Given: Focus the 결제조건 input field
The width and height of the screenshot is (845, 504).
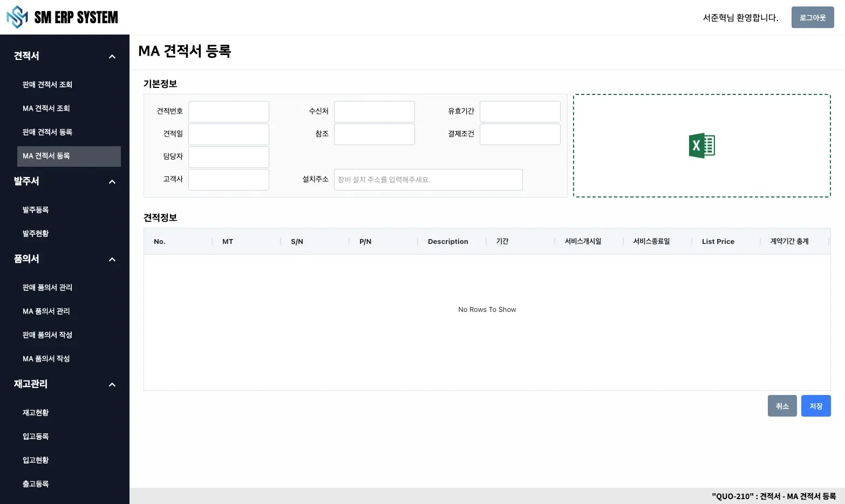Looking at the screenshot, I should click(x=520, y=134).
